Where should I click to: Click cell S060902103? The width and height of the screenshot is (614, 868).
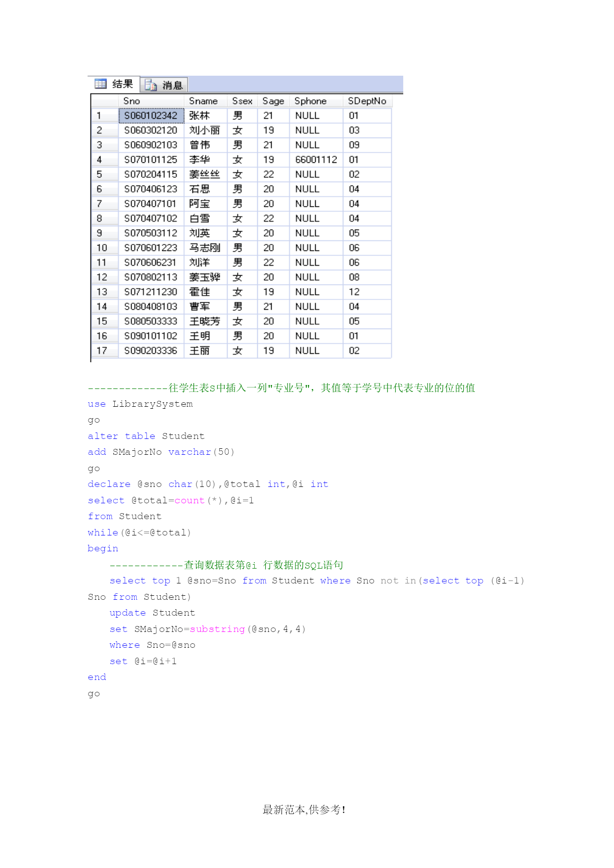pyautogui.click(x=151, y=145)
